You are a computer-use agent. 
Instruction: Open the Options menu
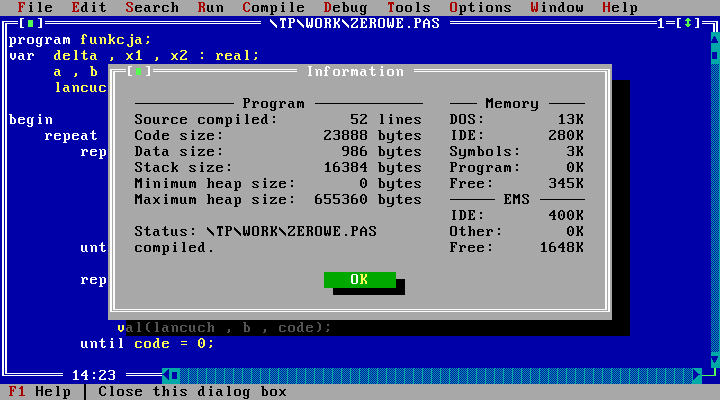pos(480,7)
